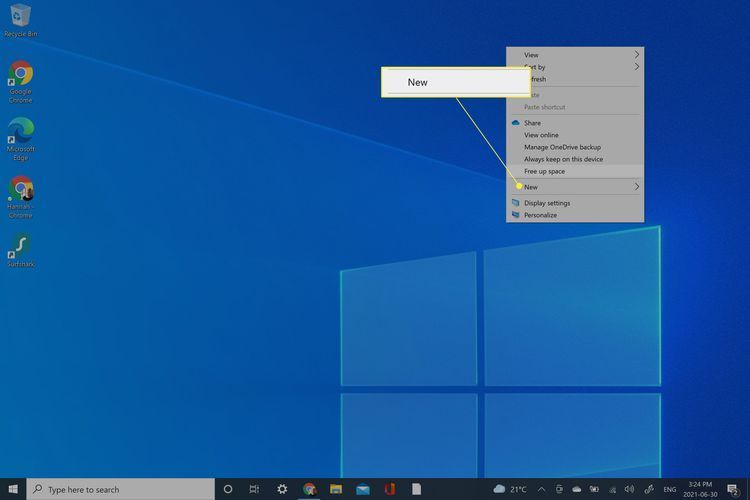Screen dimensions: 750x500
Task: Open the Office app in taskbar
Action: point(389,489)
